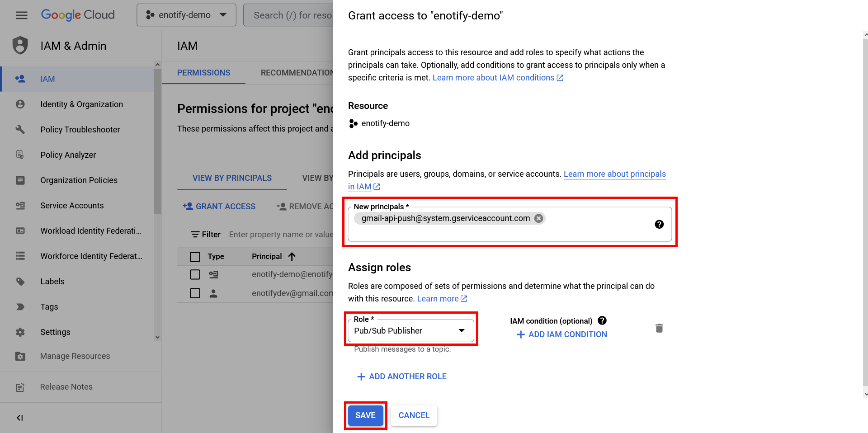The height and width of the screenshot is (433, 868).
Task: Open Settings gear in IAM sidebar
Action: (x=55, y=332)
